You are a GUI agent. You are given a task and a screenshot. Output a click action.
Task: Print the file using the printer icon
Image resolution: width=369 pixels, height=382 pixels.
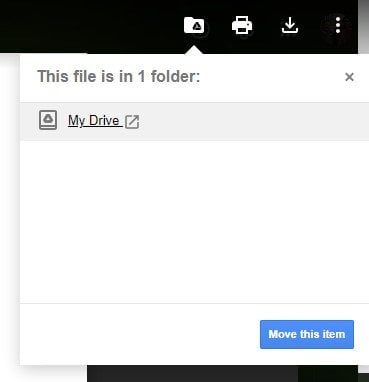[x=242, y=25]
